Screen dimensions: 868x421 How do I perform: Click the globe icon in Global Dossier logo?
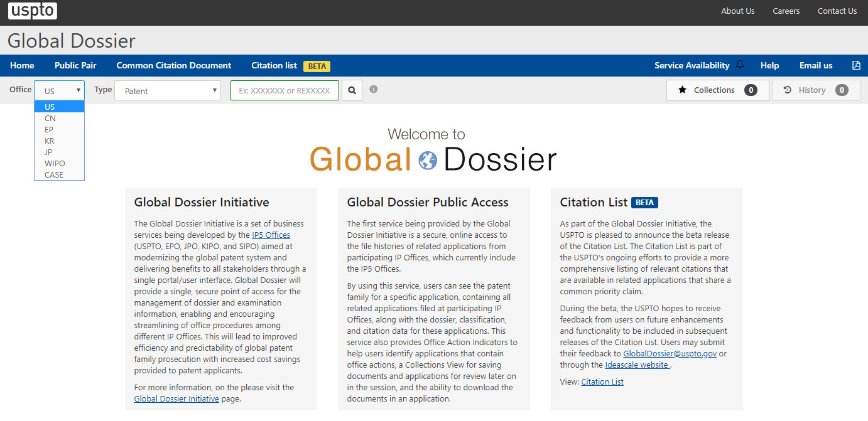coord(428,160)
